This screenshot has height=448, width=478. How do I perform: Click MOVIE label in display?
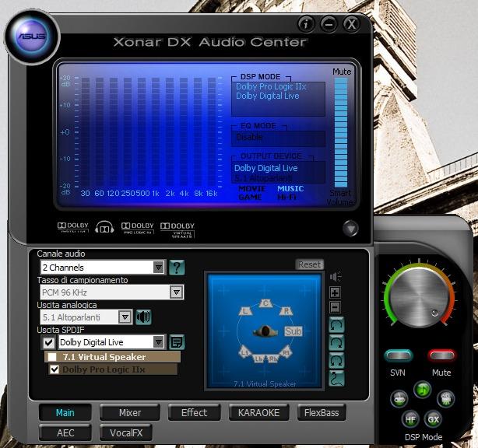tap(251, 189)
